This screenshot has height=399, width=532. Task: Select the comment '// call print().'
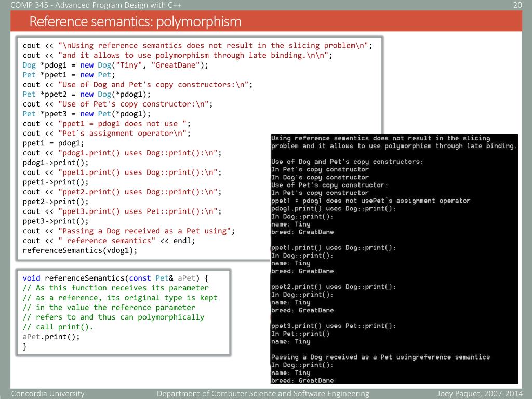[x=58, y=327]
